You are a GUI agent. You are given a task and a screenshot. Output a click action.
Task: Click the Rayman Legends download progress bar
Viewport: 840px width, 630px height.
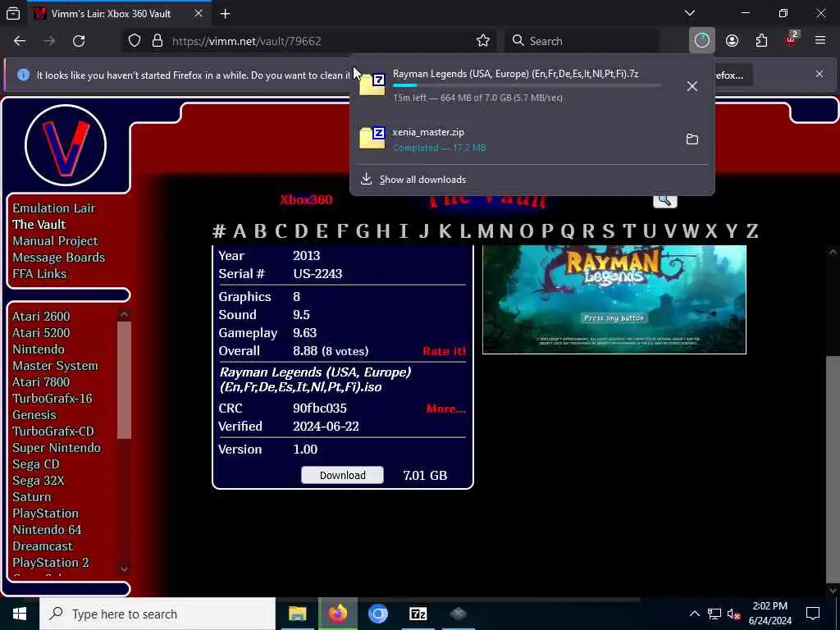pyautogui.click(x=527, y=85)
